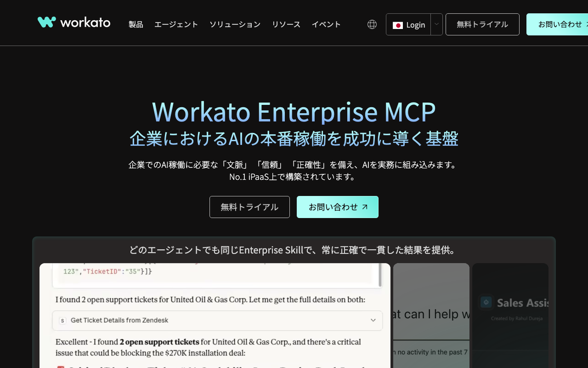Viewport: 588px width, 368px height.
Task: Click the "TicketID":"35" code snippet
Action: coord(111,271)
